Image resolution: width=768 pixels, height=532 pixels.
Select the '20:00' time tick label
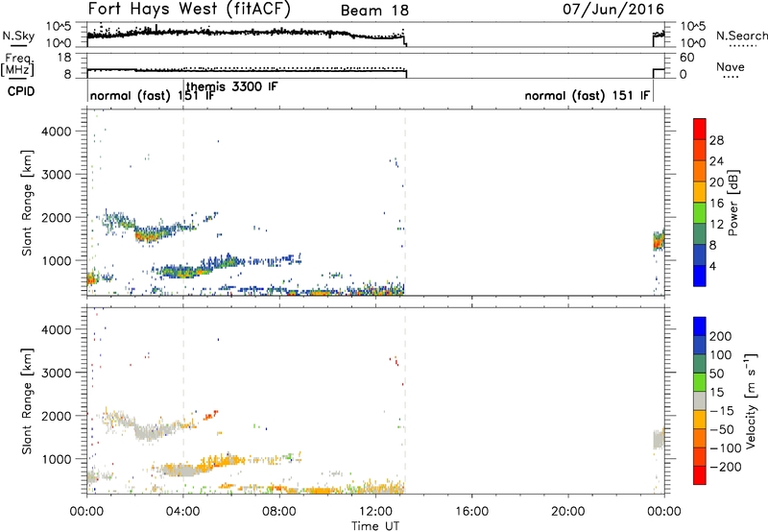click(568, 512)
